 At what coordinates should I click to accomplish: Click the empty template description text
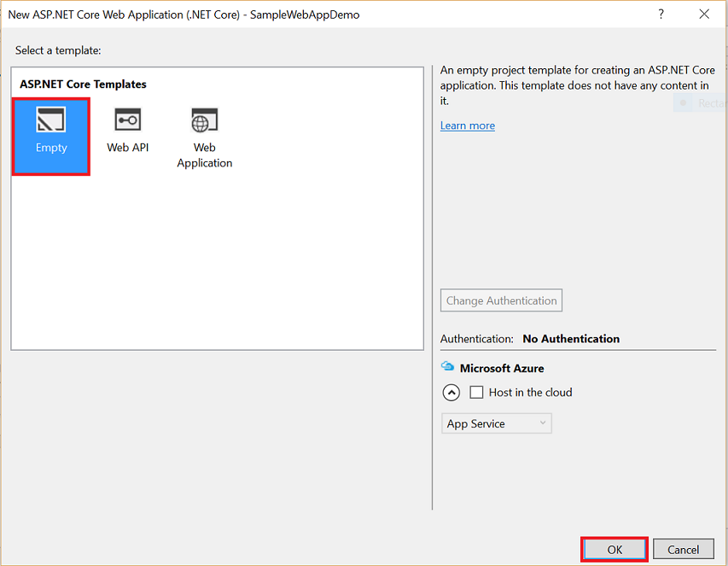point(578,85)
